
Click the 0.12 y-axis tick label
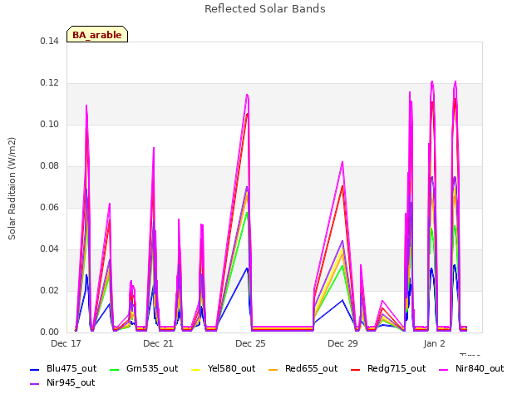49,83
